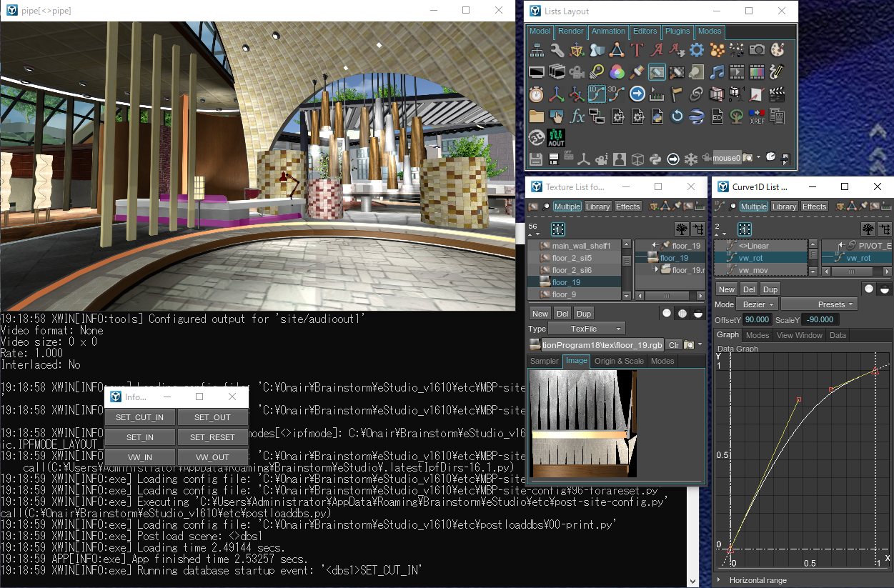This screenshot has height=588, width=894.
Task: Click the OffsetY value field
Action: point(756,320)
